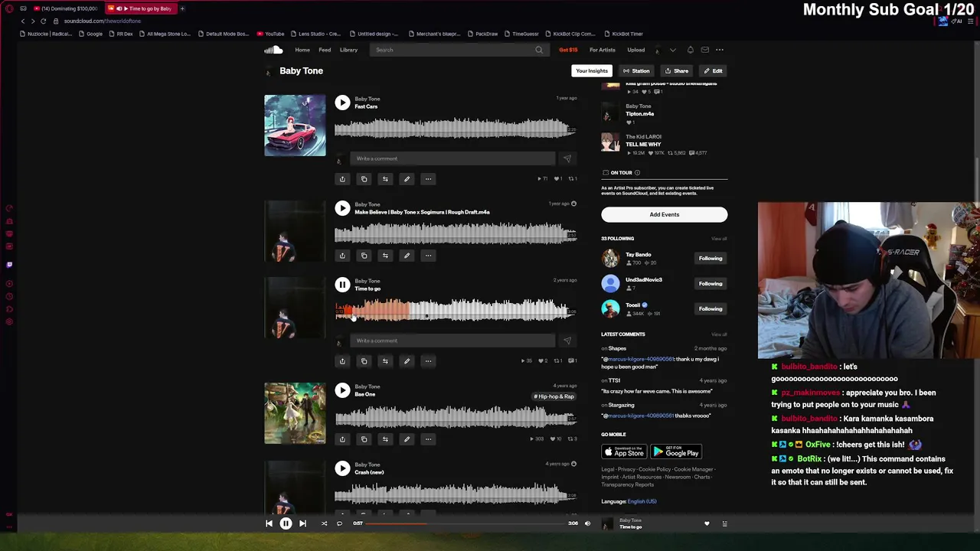980x551 pixels.
Task: Share the Time to go track
Action: click(x=342, y=361)
